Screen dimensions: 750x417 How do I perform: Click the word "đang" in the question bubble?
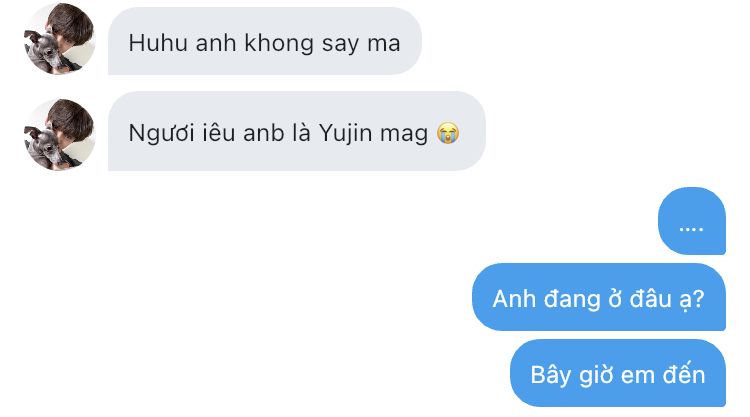click(x=572, y=299)
